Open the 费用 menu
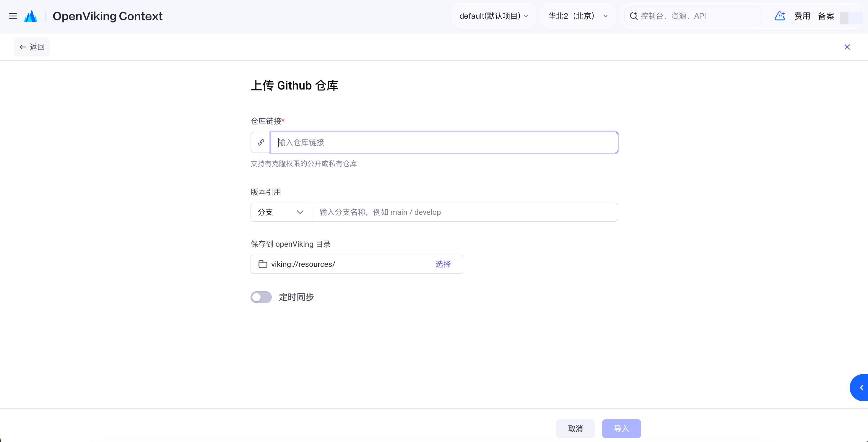This screenshot has width=868, height=442. (x=802, y=16)
